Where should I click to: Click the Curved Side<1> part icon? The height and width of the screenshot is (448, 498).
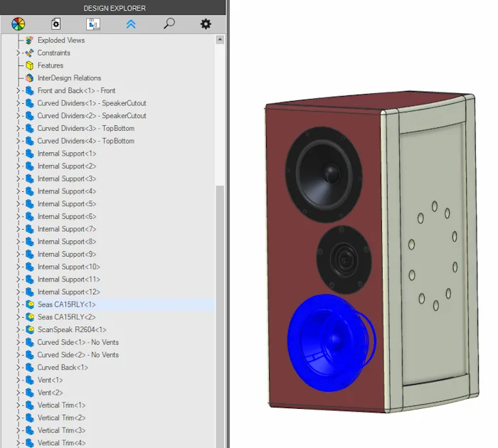(x=30, y=342)
